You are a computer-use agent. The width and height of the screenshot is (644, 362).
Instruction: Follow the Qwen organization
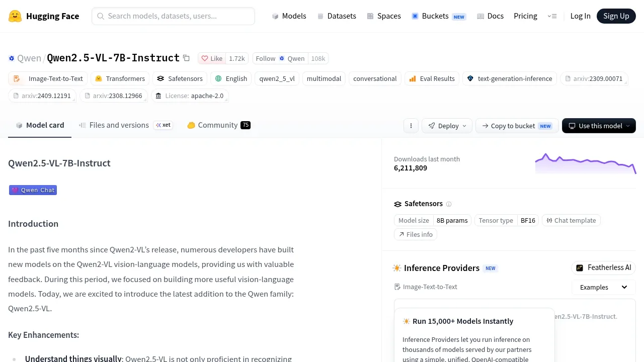(280, 58)
